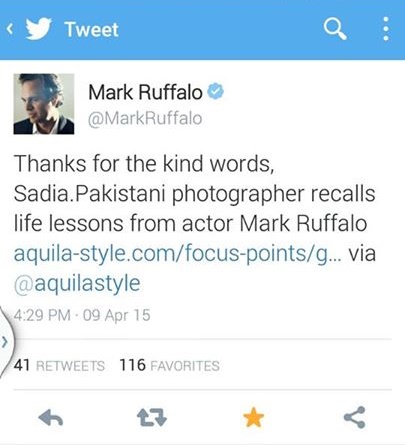Tap the blue verified badge

point(216,91)
